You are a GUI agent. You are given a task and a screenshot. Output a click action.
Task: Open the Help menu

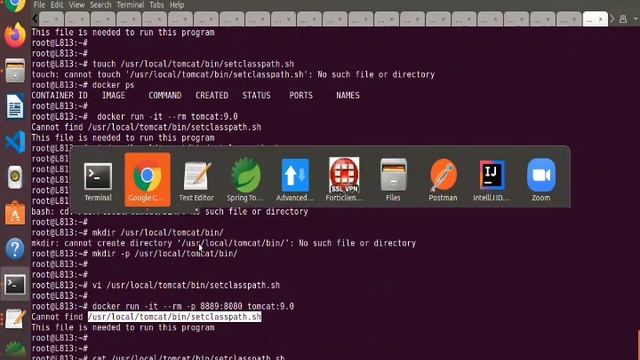pos(177,5)
